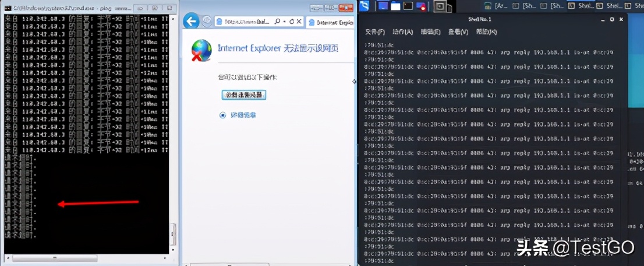Refresh the Internet Explorer page

(x=292, y=22)
